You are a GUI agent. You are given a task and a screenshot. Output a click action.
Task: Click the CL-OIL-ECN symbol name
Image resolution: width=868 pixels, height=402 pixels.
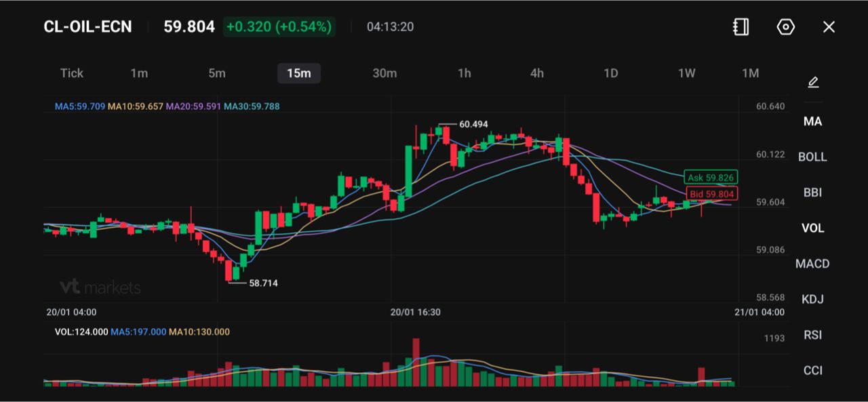click(x=88, y=27)
